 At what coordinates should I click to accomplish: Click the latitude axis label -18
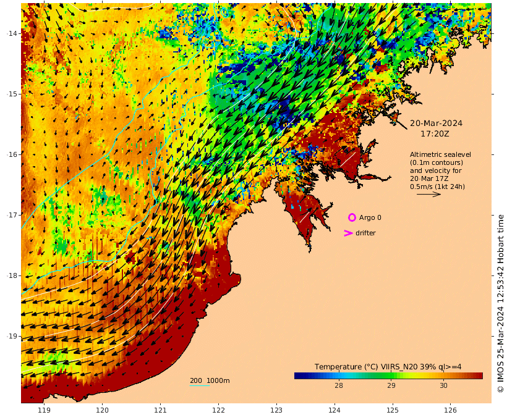pos(11,275)
